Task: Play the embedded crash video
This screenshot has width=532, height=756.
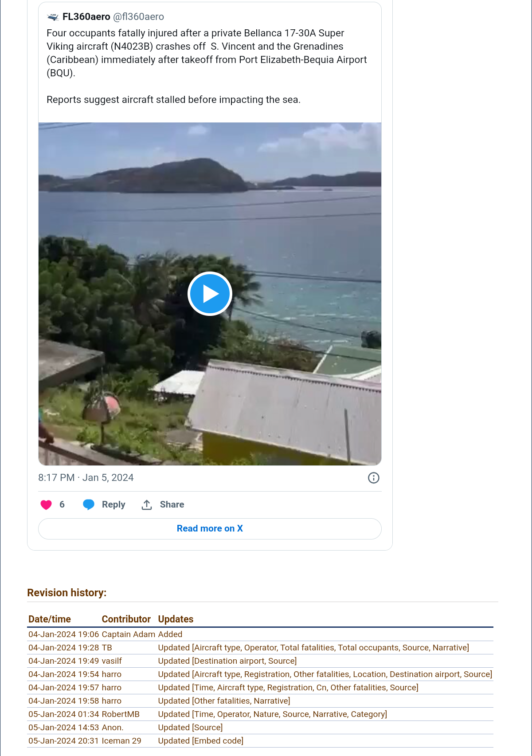Action: point(210,294)
